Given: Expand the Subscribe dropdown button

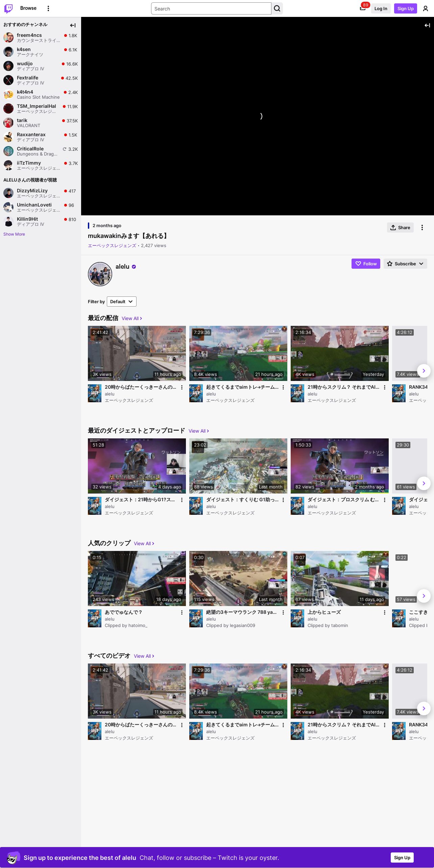Looking at the screenshot, I should click(405, 264).
